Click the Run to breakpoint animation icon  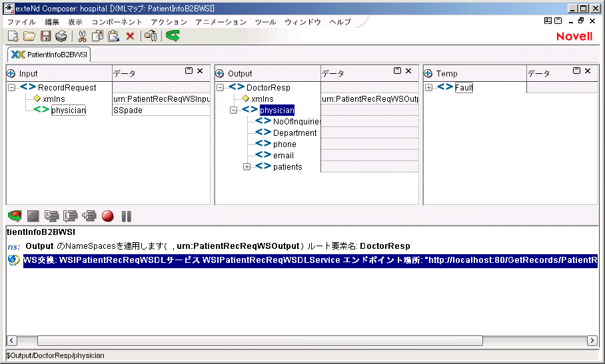point(89,216)
